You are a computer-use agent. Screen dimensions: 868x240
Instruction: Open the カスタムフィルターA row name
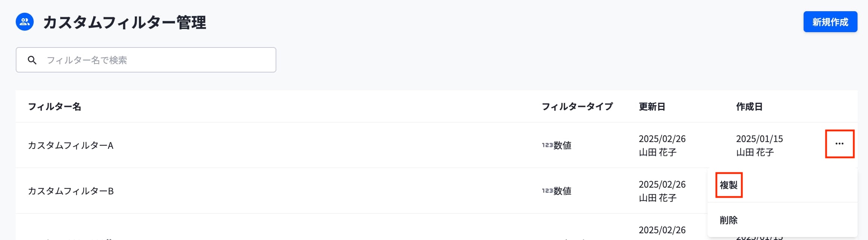pos(71,145)
